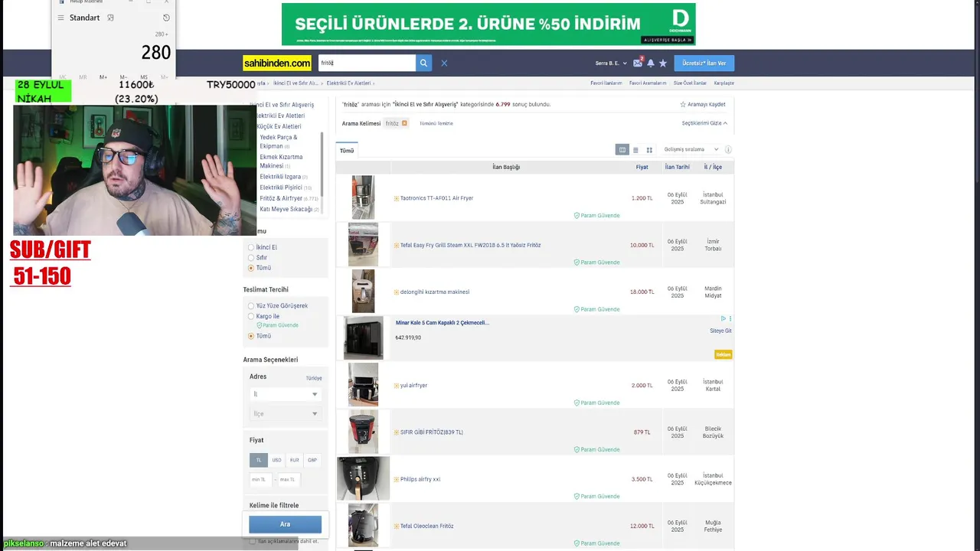
Task: Click the Ara filter search button
Action: pos(285,524)
